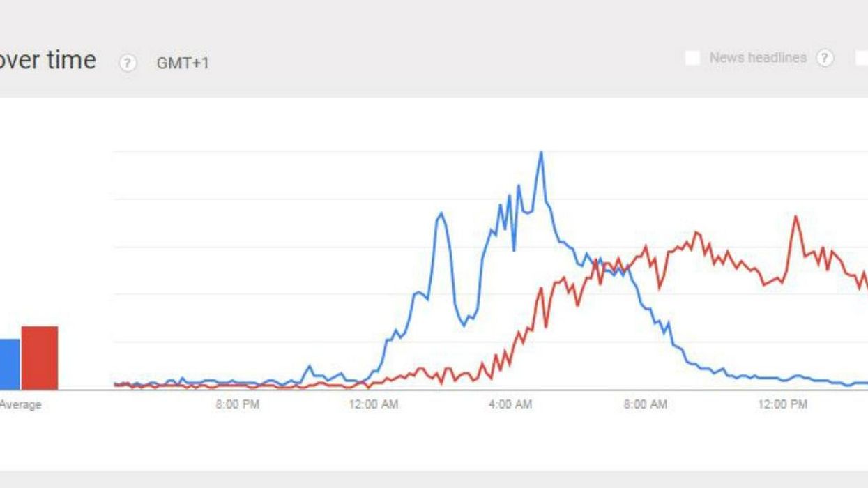Click the GMT+1 timezone label
Viewport: 868px width, 488px height.
pos(183,63)
